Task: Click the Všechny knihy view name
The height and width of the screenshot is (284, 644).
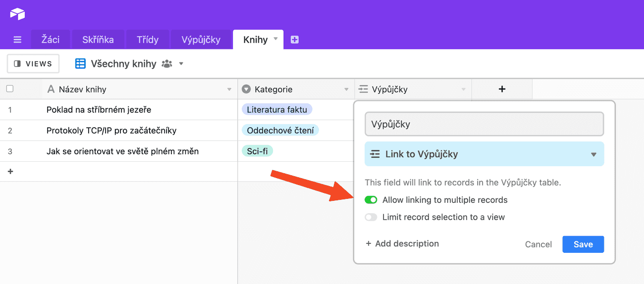Action: [x=123, y=64]
